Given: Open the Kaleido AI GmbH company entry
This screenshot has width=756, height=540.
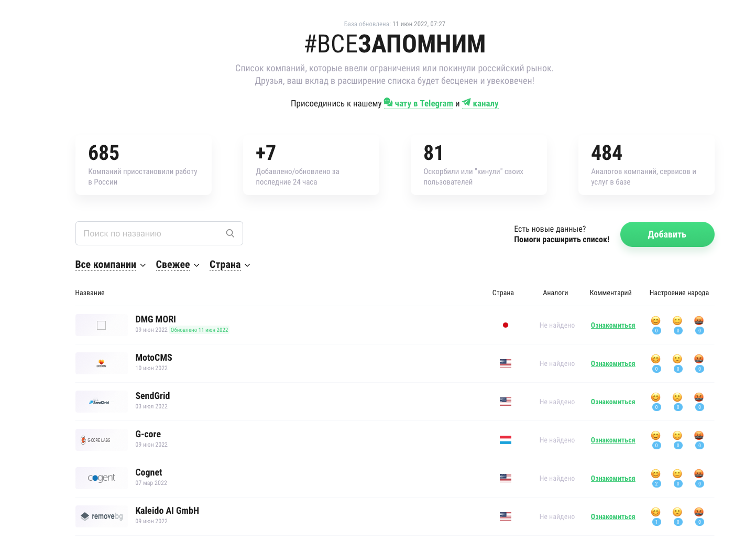Looking at the screenshot, I should [x=167, y=511].
